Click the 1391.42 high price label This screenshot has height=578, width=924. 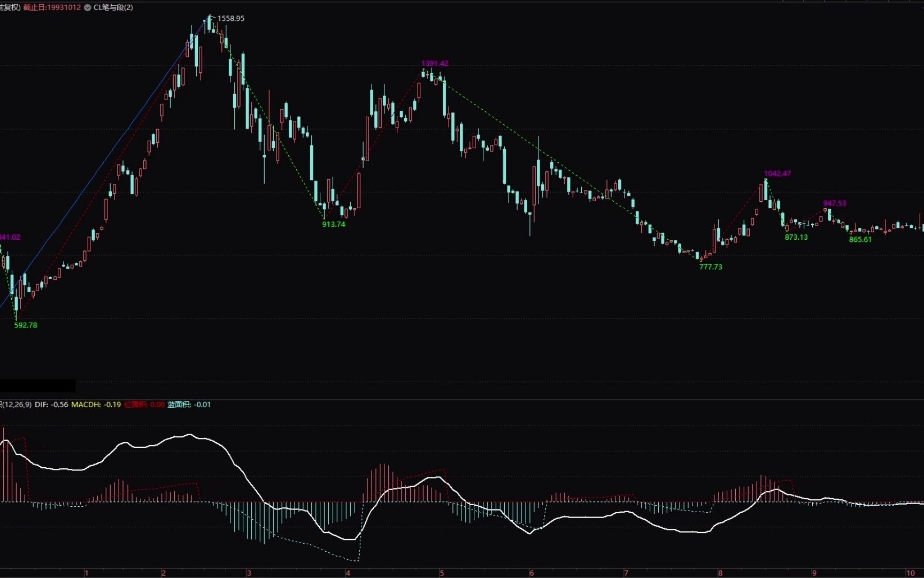point(435,63)
